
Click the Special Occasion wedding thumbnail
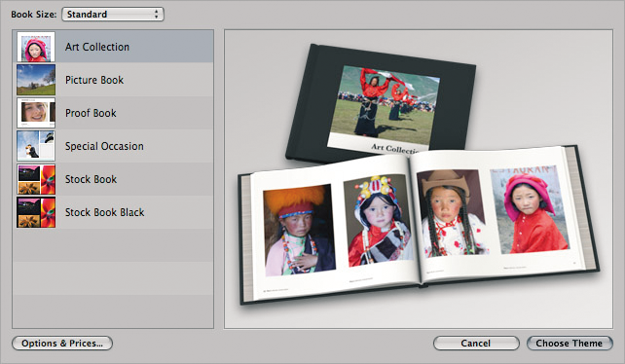[36, 146]
